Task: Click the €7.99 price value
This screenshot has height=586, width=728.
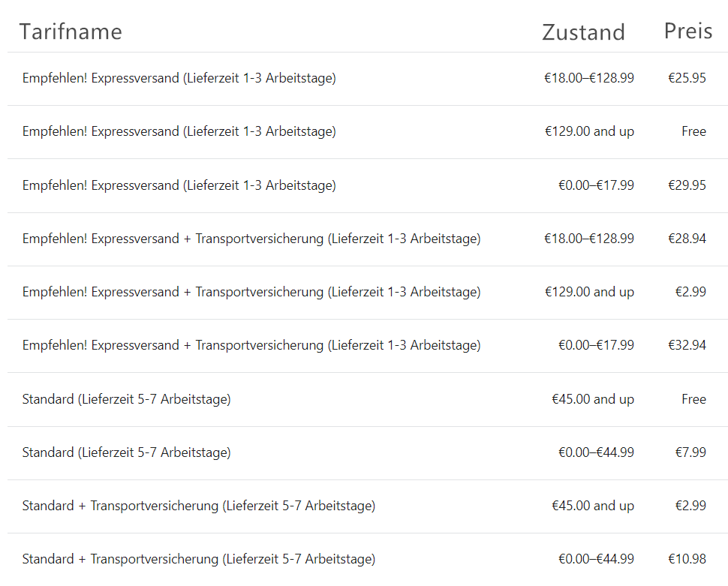Action: (690, 452)
